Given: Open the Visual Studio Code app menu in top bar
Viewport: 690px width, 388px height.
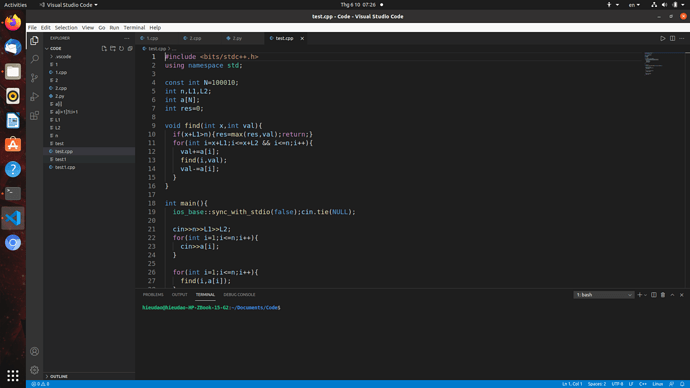Looking at the screenshot, I should (x=69, y=5).
